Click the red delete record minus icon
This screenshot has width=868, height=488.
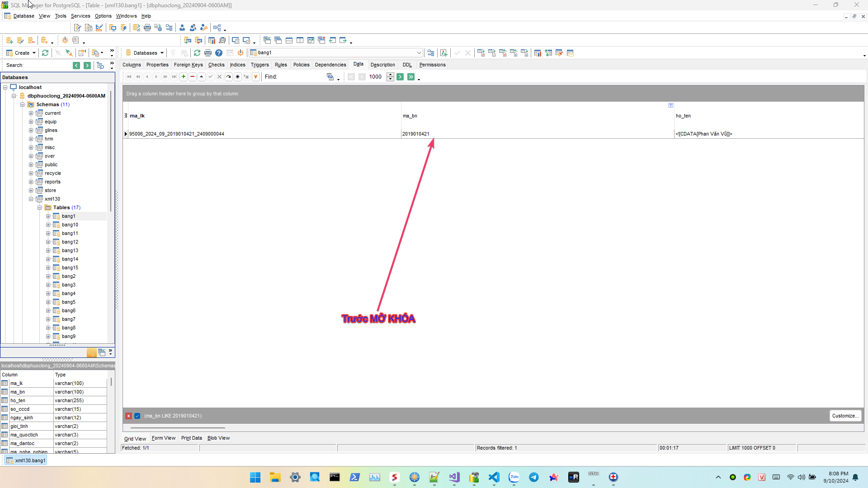(x=193, y=77)
